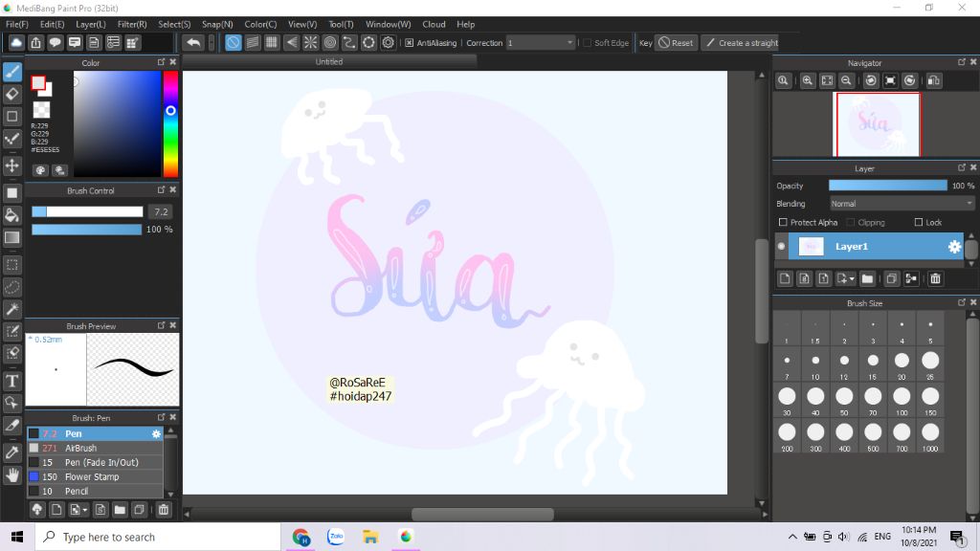This screenshot has width=980, height=551.
Task: Turn snap off with the circle-slash icon
Action: point(234,42)
